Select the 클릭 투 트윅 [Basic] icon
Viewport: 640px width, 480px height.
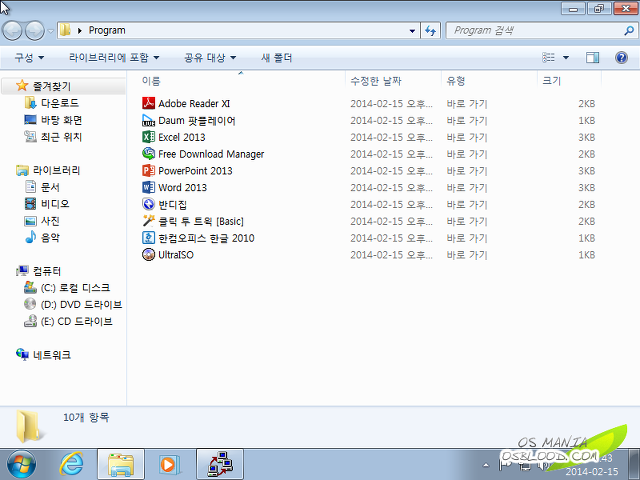pyautogui.click(x=148, y=221)
